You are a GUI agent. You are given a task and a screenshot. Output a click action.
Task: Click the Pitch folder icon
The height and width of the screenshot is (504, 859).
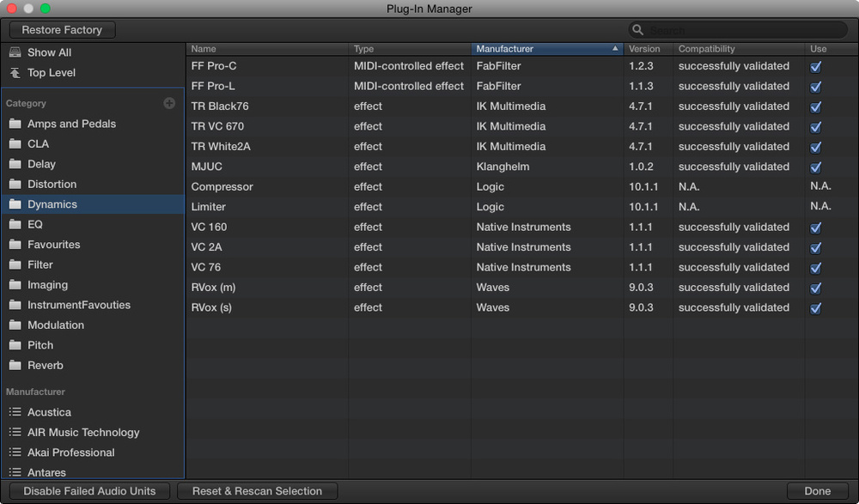15,345
